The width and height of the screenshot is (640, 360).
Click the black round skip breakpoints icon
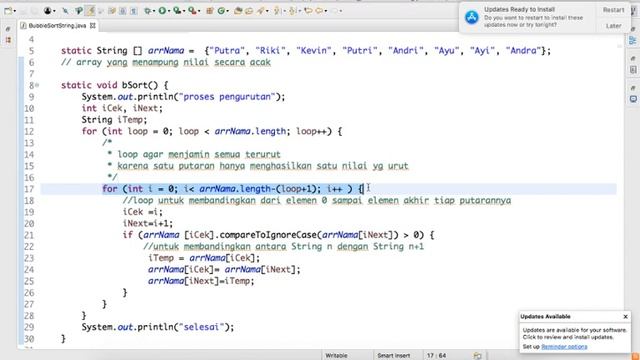coord(47,11)
